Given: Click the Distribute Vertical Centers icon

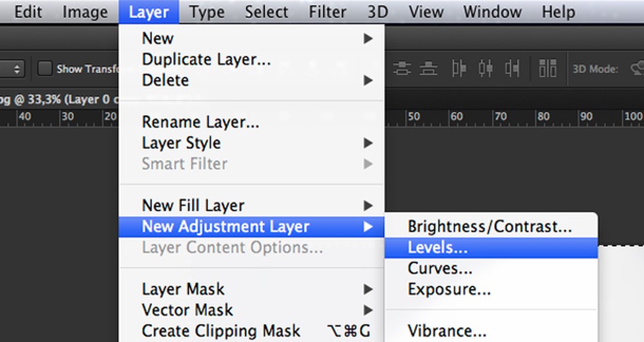Looking at the screenshot, I should (x=402, y=68).
